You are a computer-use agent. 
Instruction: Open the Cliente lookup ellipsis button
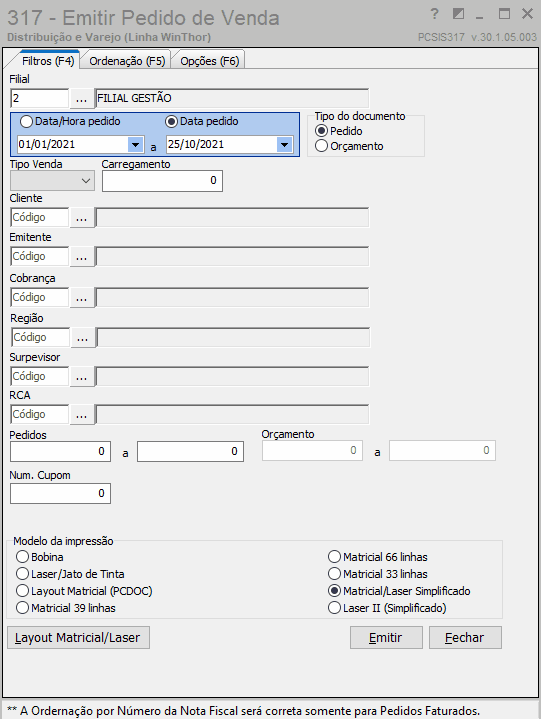82,217
